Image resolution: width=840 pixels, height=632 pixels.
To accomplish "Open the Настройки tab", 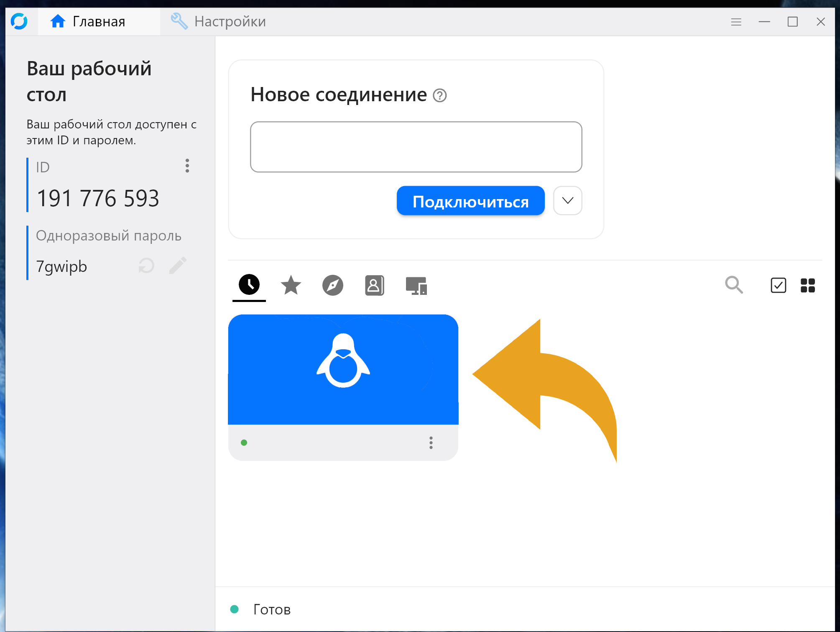I will pyautogui.click(x=218, y=21).
